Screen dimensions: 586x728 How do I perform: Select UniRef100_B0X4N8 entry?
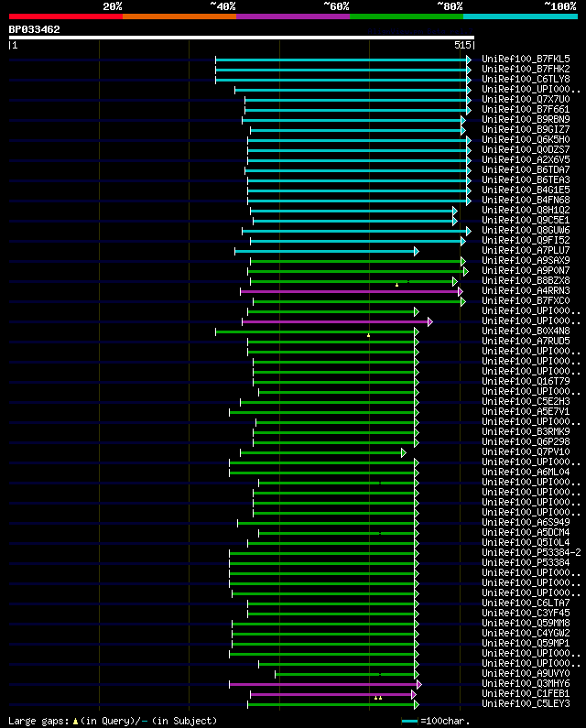pos(526,331)
